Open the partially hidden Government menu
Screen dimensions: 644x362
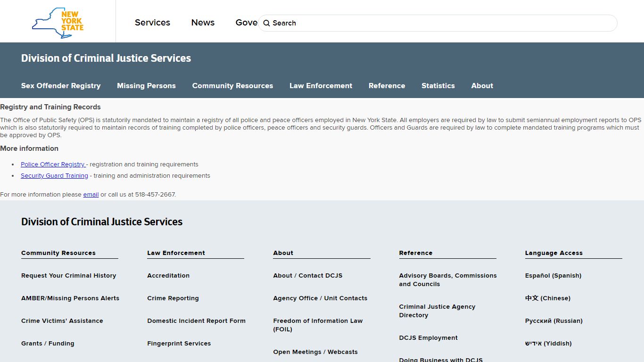[247, 23]
